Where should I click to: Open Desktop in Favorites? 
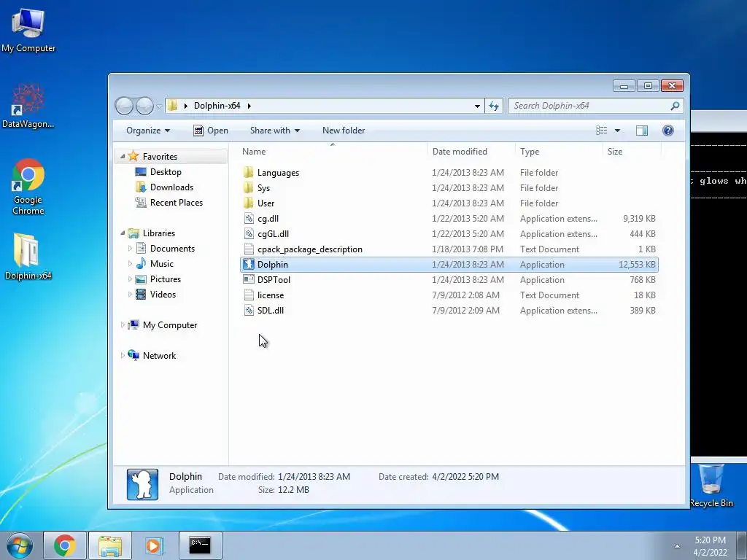166,172
